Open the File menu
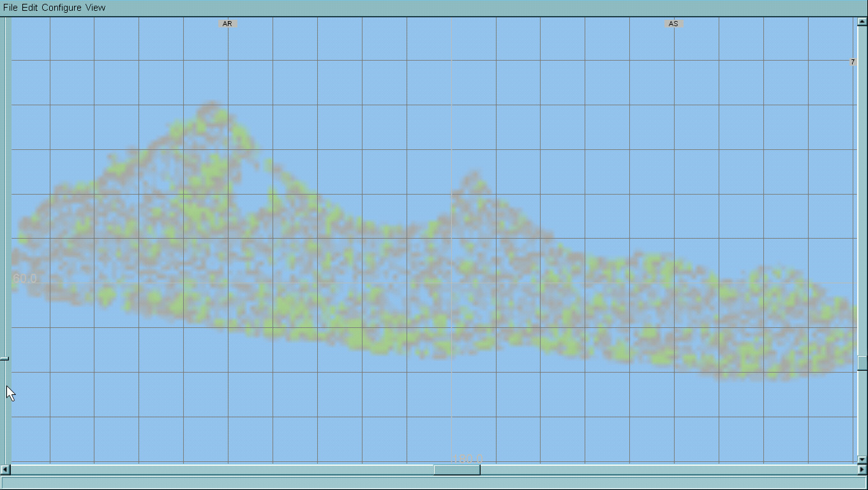868x490 pixels. click(10, 8)
